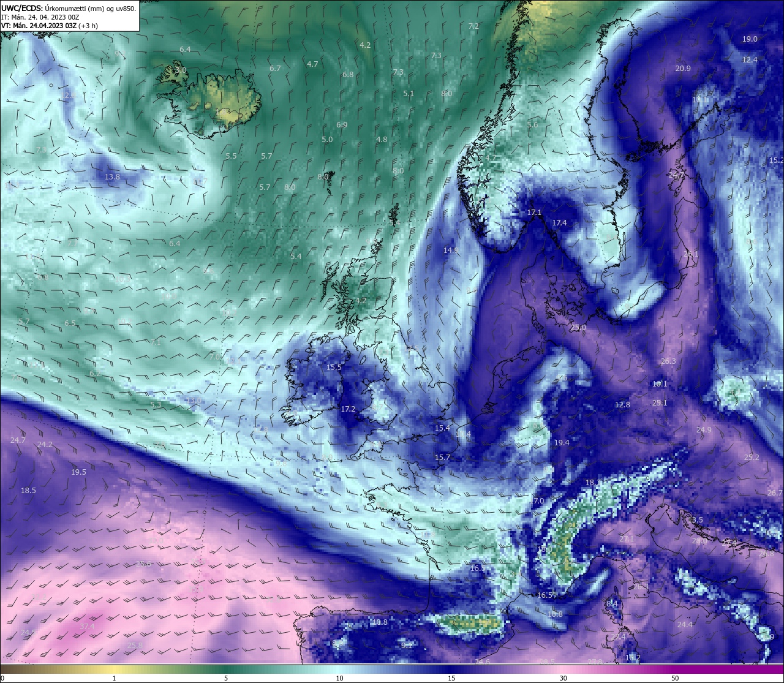The height and width of the screenshot is (683, 784).
Task: Click the 24.9 value on the map
Action: (x=704, y=430)
